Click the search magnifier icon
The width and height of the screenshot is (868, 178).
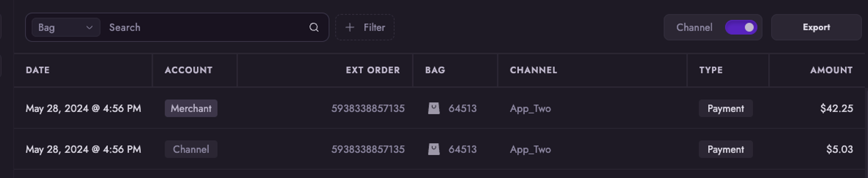314,27
